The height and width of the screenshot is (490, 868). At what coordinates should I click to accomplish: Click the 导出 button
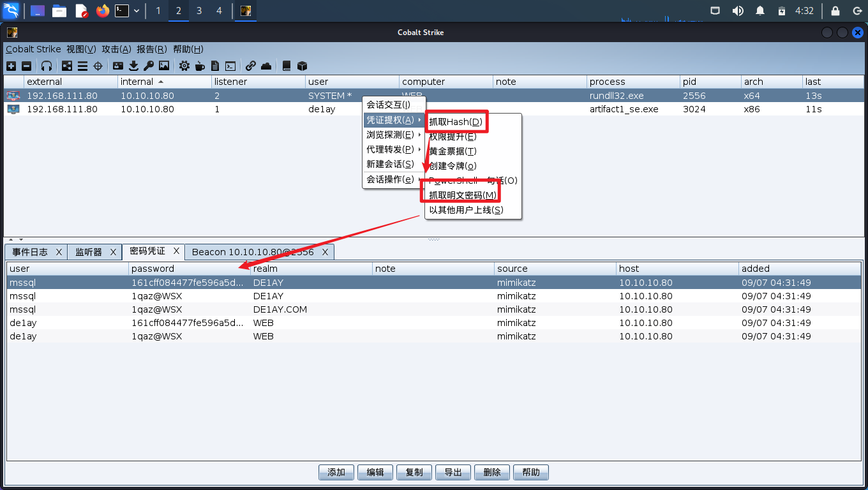coord(453,472)
